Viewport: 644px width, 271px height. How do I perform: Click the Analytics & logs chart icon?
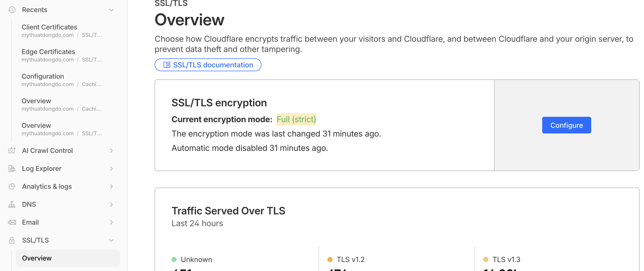pyautogui.click(x=12, y=186)
